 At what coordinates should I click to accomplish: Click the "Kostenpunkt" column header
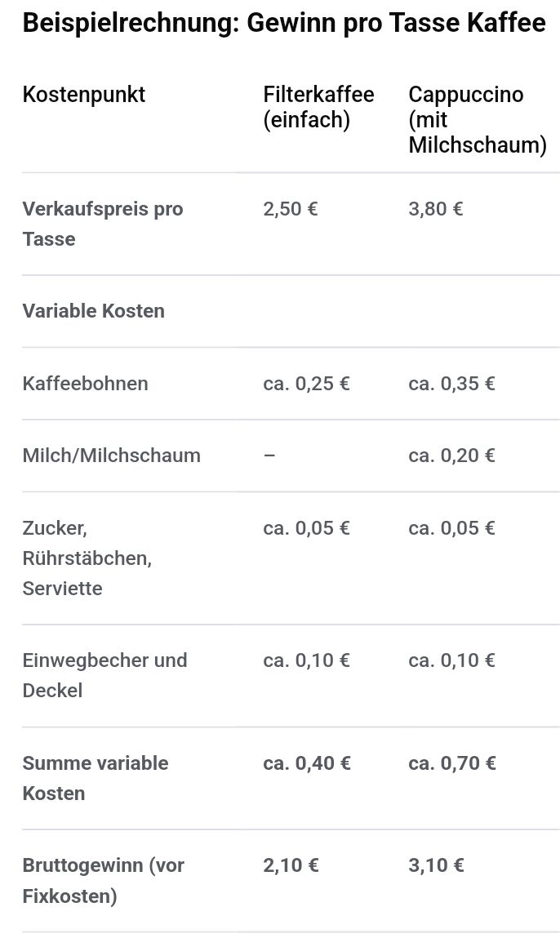84,95
